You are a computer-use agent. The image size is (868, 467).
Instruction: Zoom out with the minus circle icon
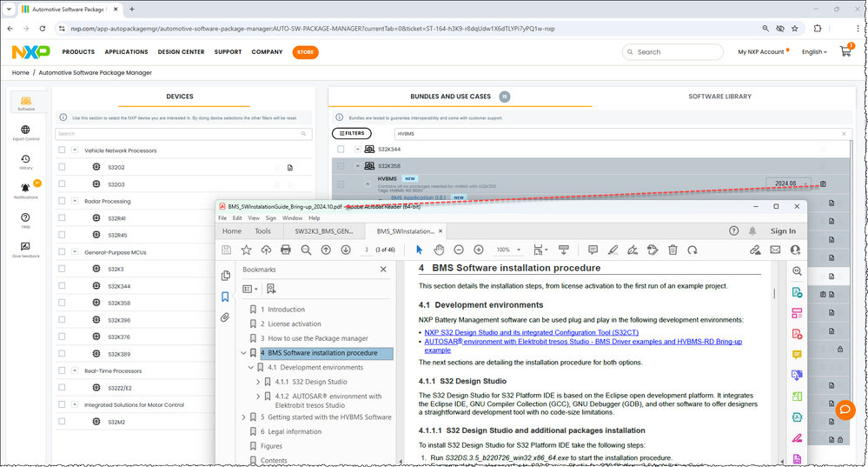pos(459,250)
